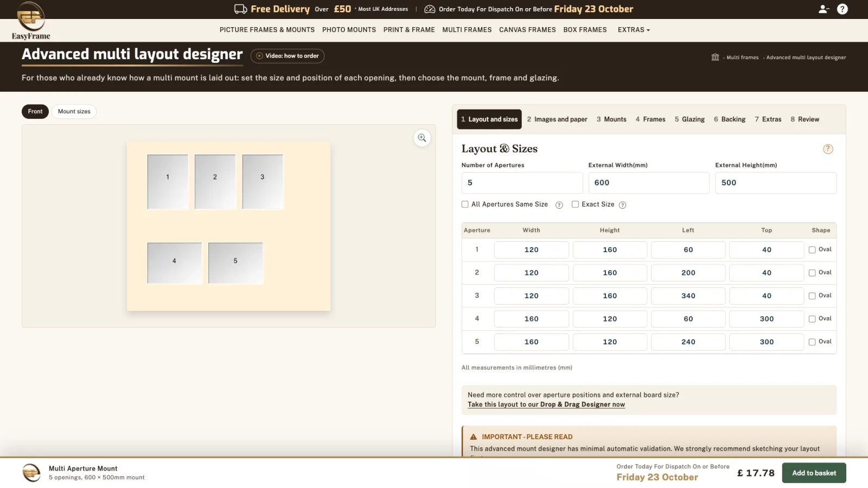This screenshot has height=488, width=868.
Task: Expand the Extras dropdown menu
Action: click(634, 30)
